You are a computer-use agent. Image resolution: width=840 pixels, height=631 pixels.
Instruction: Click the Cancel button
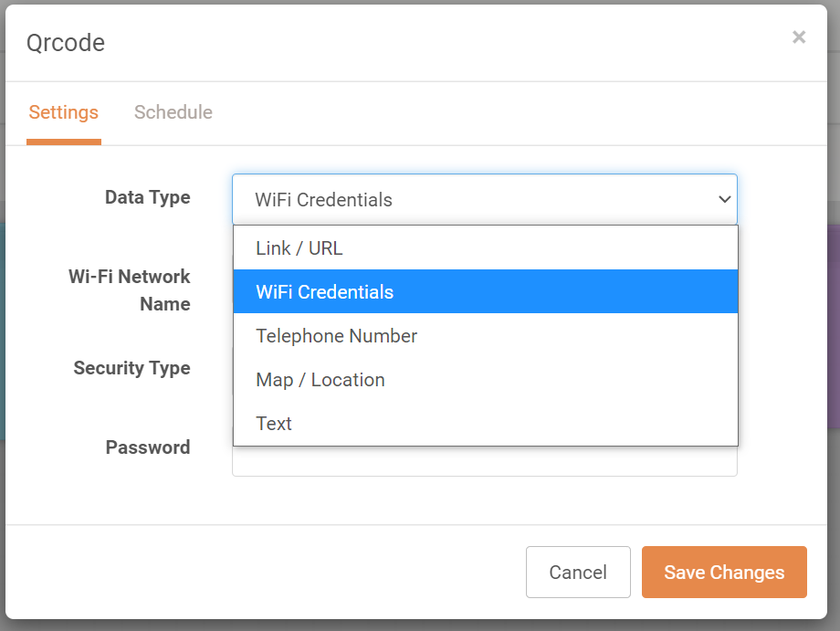pos(578,572)
